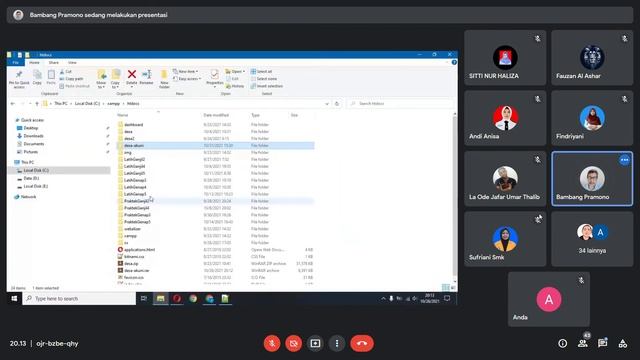Click the Search htdocs input field
The image size is (640, 360).
(x=400, y=104)
